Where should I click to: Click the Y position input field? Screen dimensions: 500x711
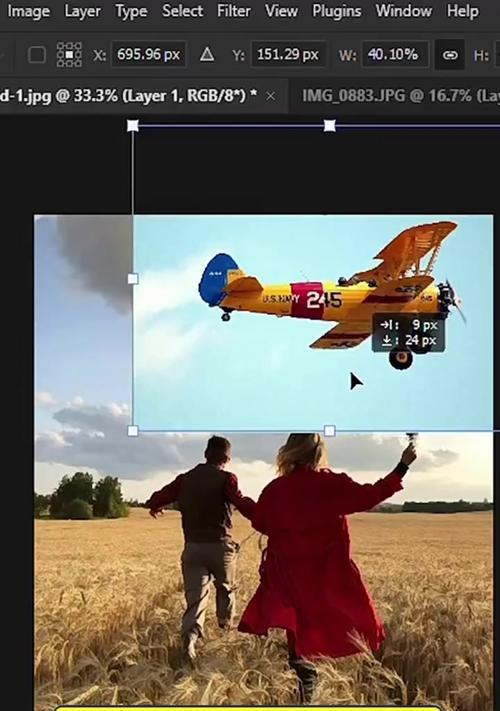(288, 55)
